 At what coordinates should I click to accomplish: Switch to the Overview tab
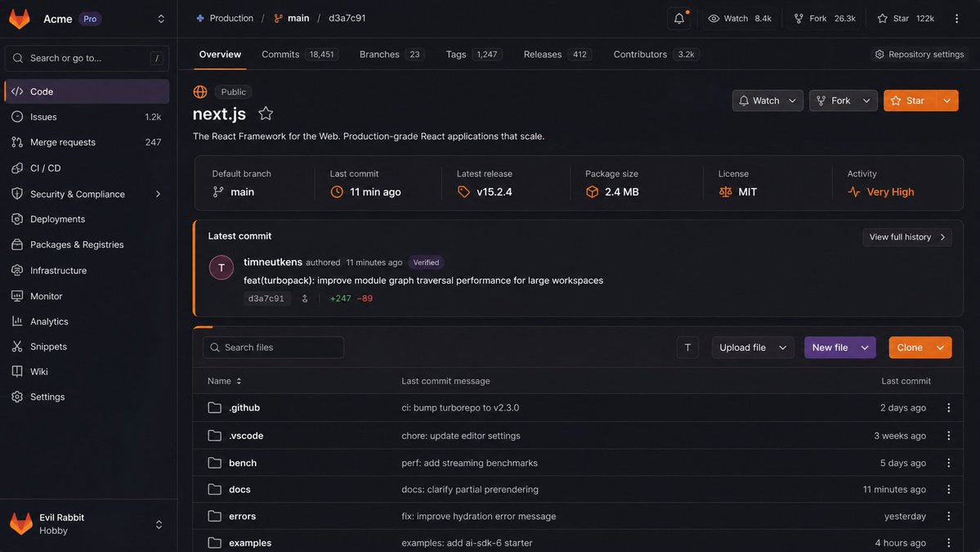point(220,55)
